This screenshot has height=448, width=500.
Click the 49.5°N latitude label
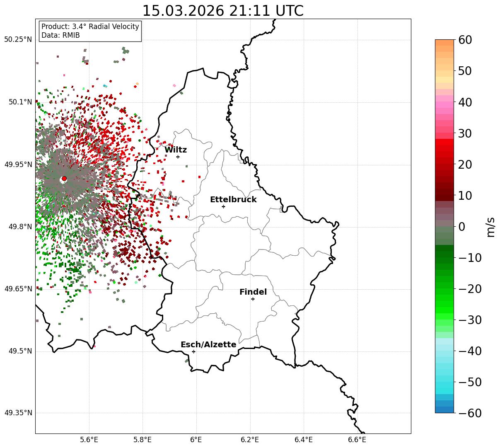coord(19,351)
